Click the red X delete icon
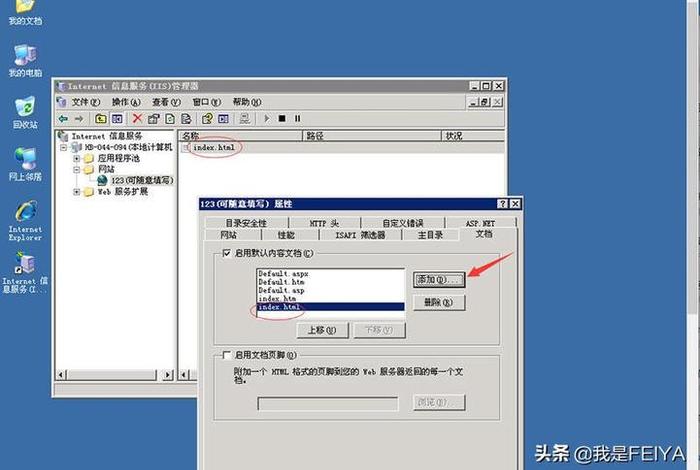 137,118
